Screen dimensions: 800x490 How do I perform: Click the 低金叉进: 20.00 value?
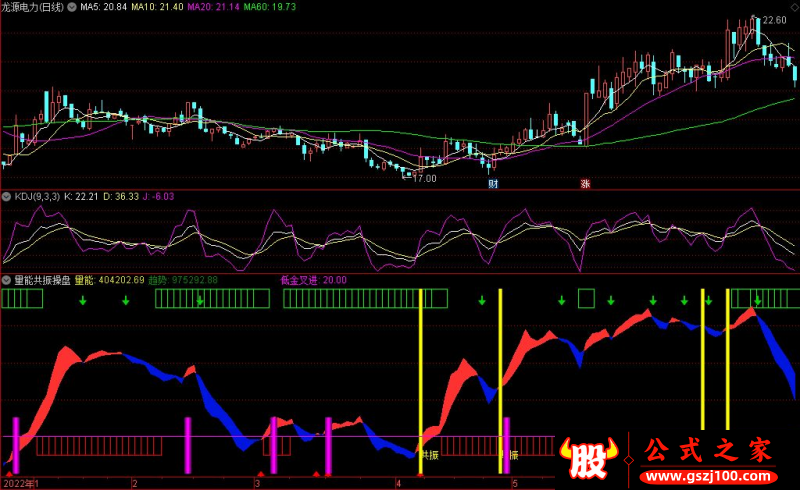tap(313, 280)
